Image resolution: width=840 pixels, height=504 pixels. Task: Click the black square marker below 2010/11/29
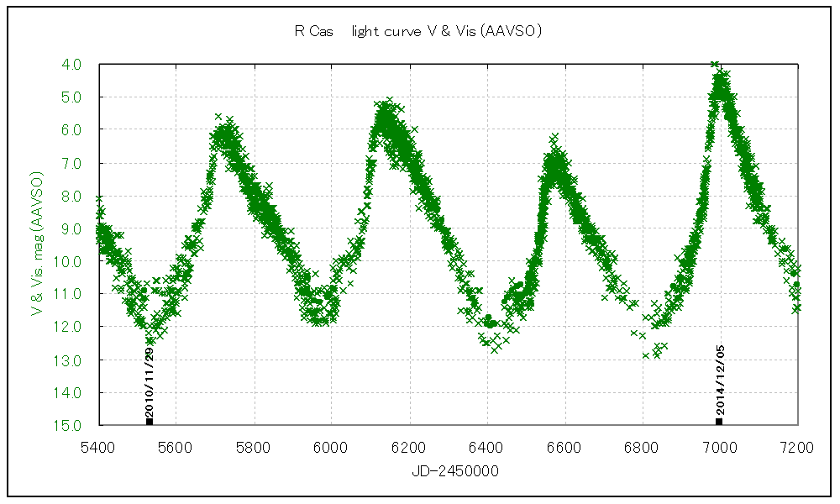coord(150,421)
